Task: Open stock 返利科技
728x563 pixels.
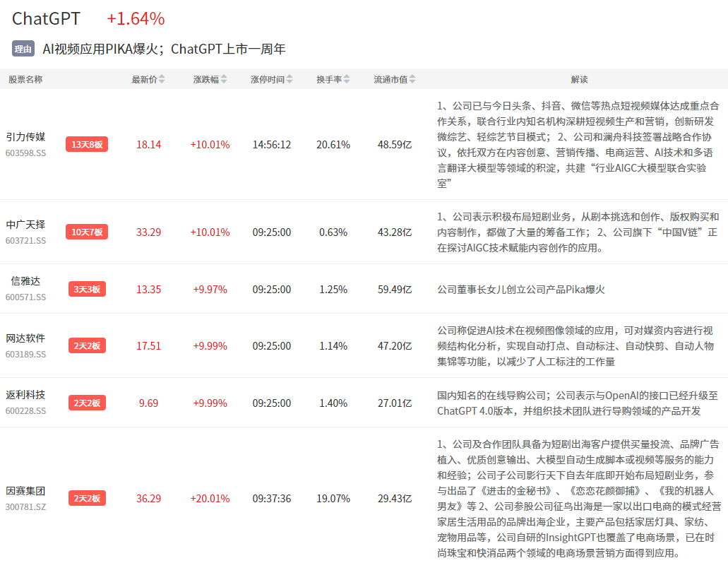Action: 25,395
